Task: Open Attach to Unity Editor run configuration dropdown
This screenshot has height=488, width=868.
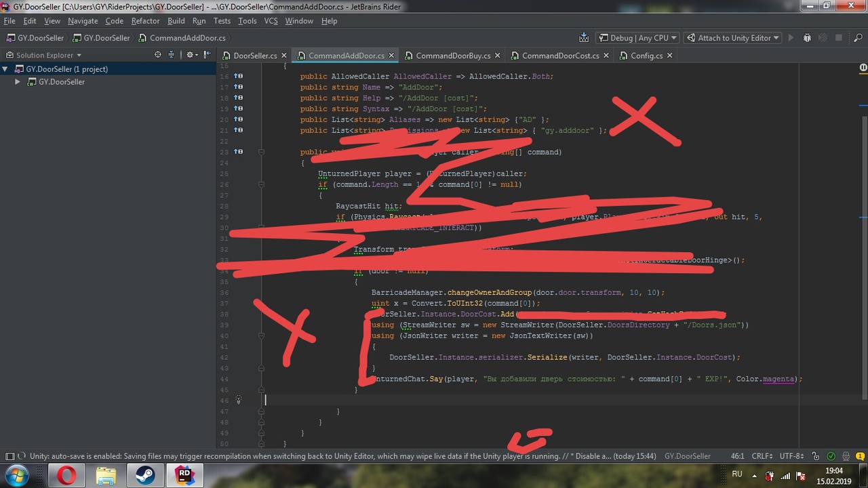Action: click(x=733, y=38)
